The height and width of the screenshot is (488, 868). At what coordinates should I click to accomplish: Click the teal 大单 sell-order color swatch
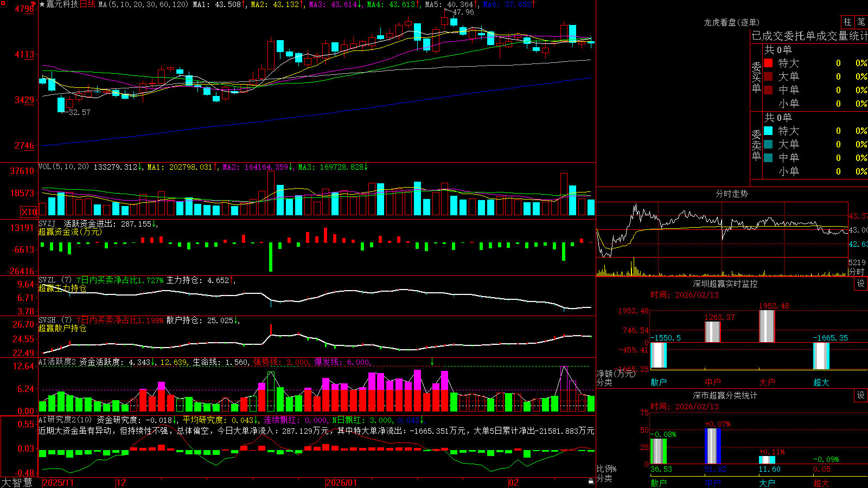point(768,144)
